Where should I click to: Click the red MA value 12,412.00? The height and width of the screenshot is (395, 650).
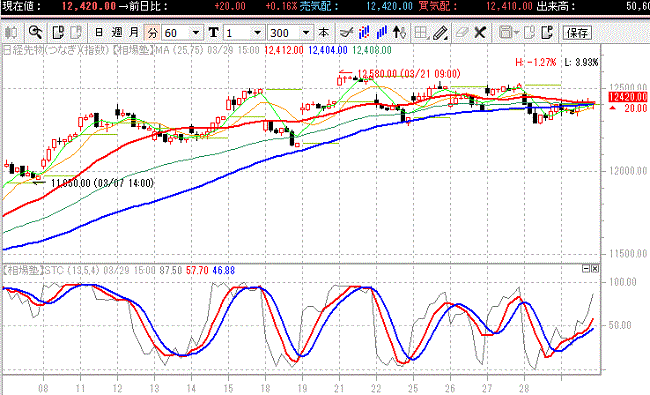pos(284,51)
